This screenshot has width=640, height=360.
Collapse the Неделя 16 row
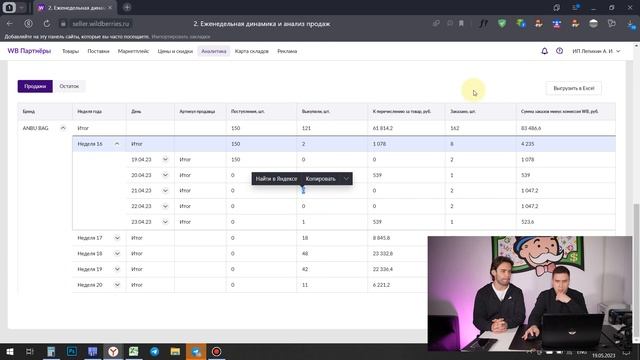click(117, 144)
